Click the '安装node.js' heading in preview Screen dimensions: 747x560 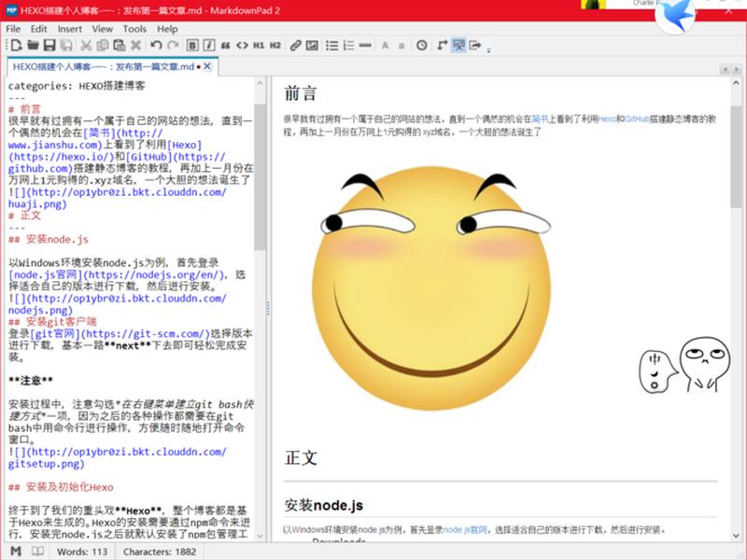point(323,505)
